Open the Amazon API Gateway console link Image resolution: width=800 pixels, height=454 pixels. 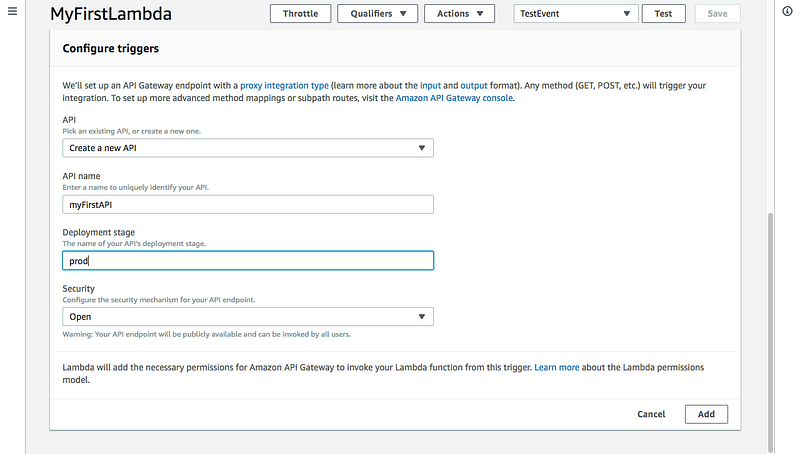click(x=454, y=98)
